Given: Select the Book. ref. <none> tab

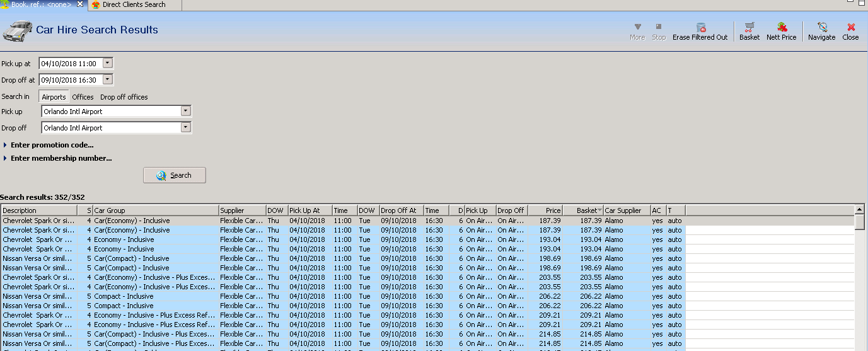Looking at the screenshot, I should (x=41, y=4).
